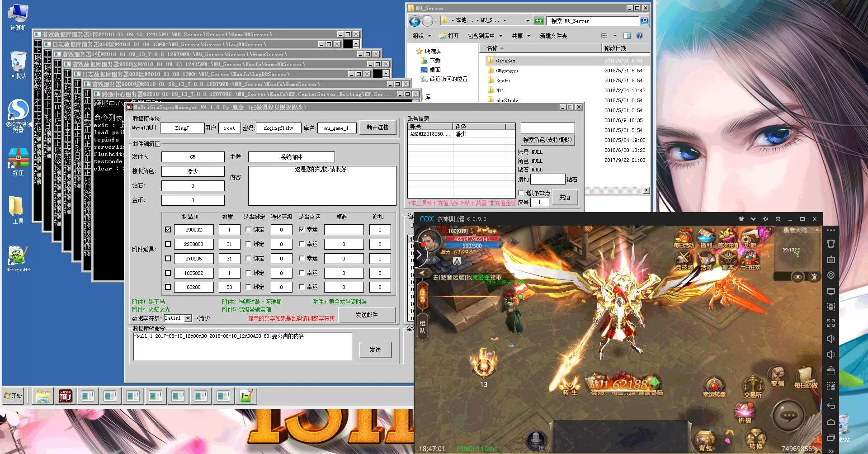
Task: Click the Nox back arrow icon in sidebar
Action: [830, 406]
